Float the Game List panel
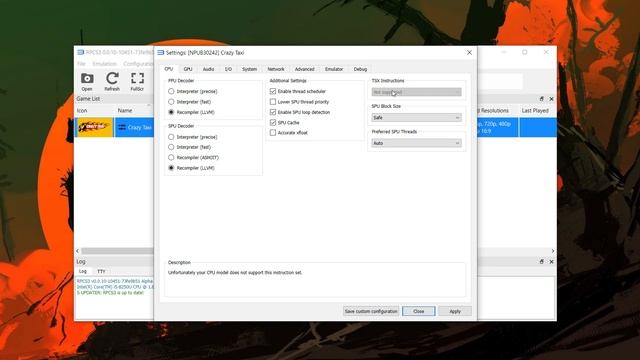 pos(542,99)
